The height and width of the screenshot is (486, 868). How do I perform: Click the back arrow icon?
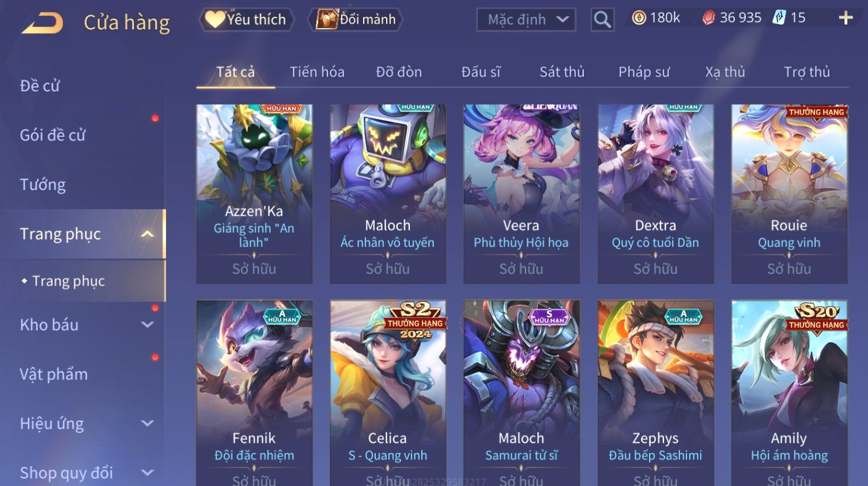pyautogui.click(x=42, y=23)
